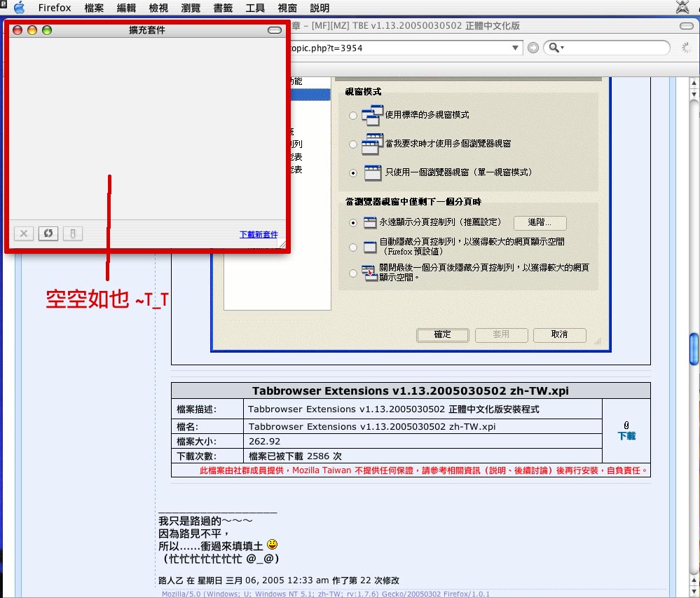This screenshot has height=598, width=700.
Task: Click the text 檔案已被下載 2586 次
Action: pos(294,456)
